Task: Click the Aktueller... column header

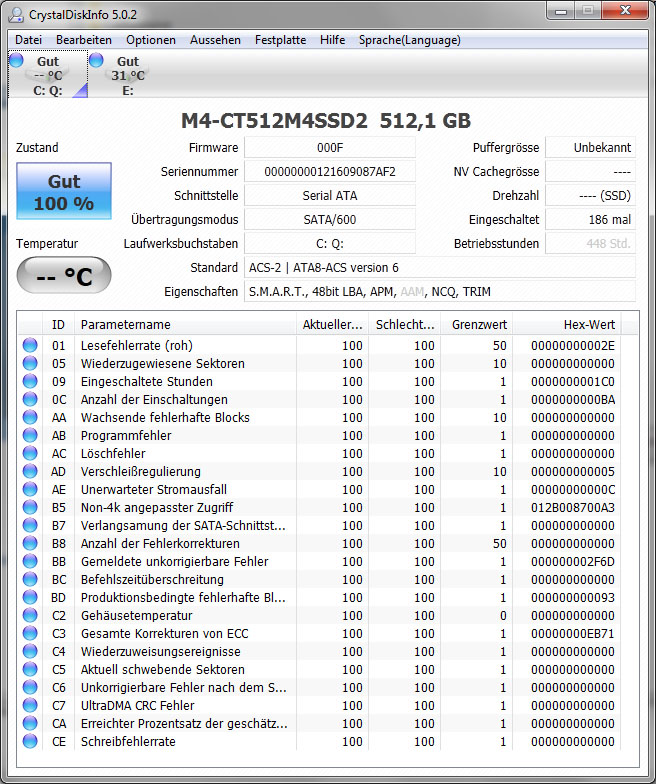Action: (x=332, y=324)
